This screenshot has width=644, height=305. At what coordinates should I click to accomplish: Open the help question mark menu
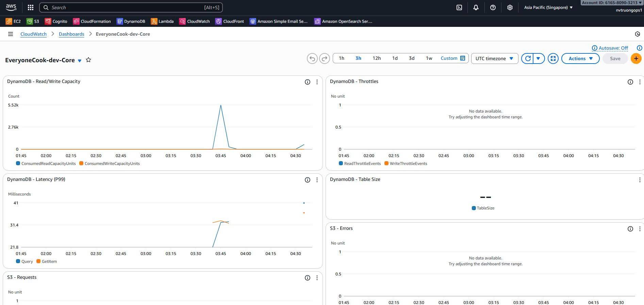pos(493,7)
